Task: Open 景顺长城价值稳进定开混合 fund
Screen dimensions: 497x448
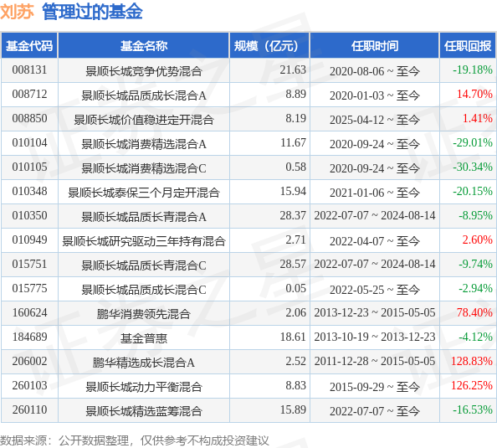Action: tap(144, 120)
